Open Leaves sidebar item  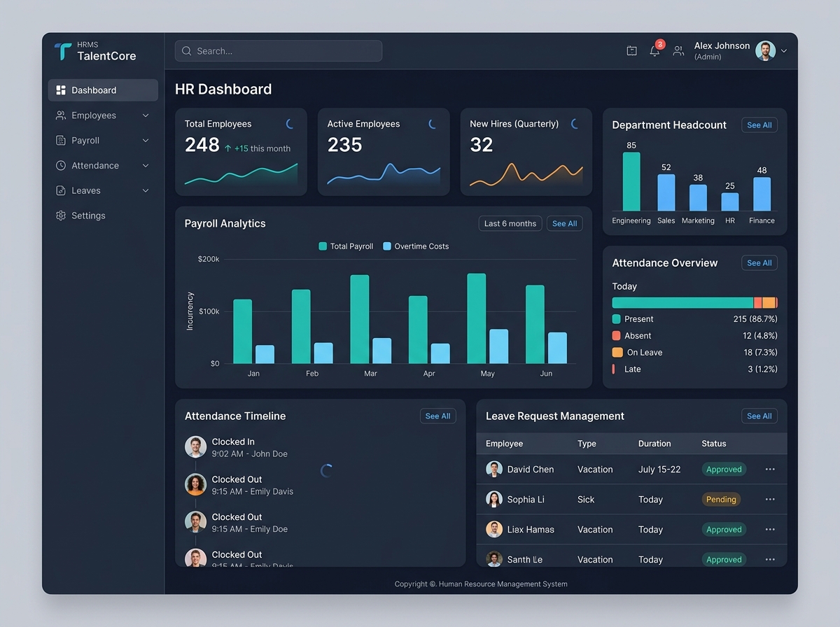click(103, 190)
